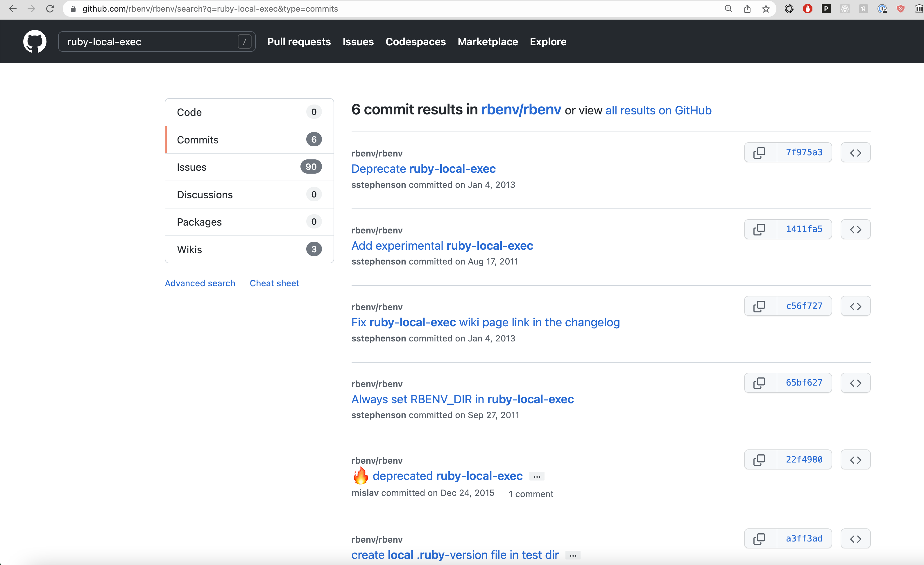
Task: Browse repository at commit 1411fa5
Action: pyautogui.click(x=855, y=229)
